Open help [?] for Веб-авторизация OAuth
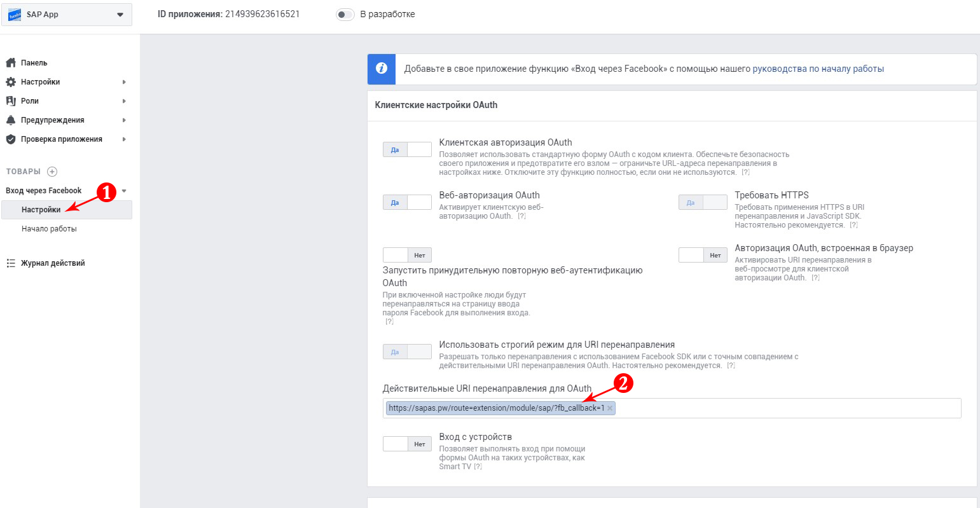Viewport: 980px width, 508px height. [x=521, y=216]
